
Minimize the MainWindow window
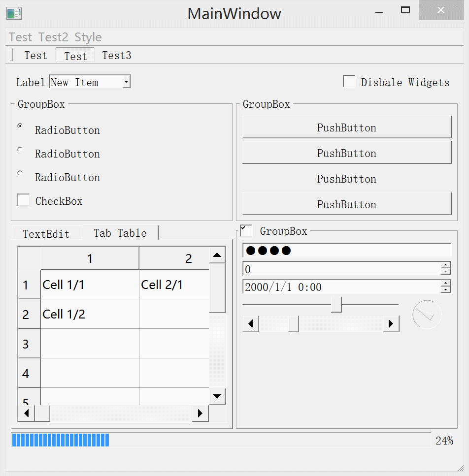click(379, 11)
